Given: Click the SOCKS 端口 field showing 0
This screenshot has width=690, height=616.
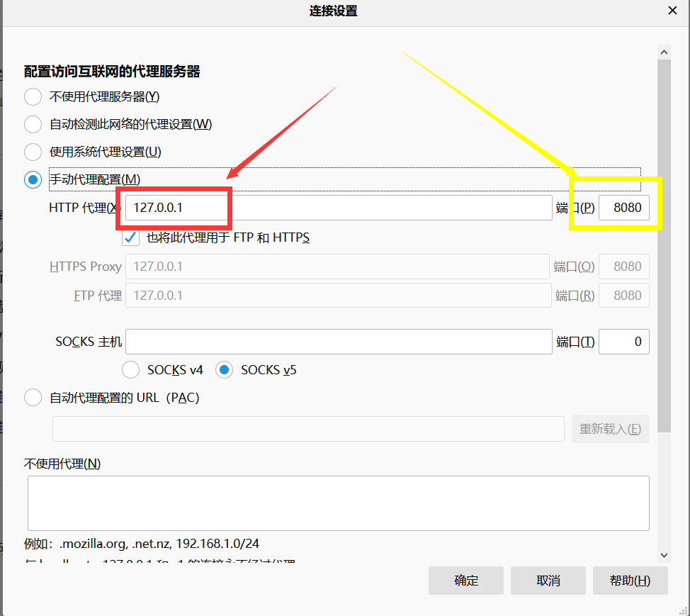Looking at the screenshot, I should [625, 341].
